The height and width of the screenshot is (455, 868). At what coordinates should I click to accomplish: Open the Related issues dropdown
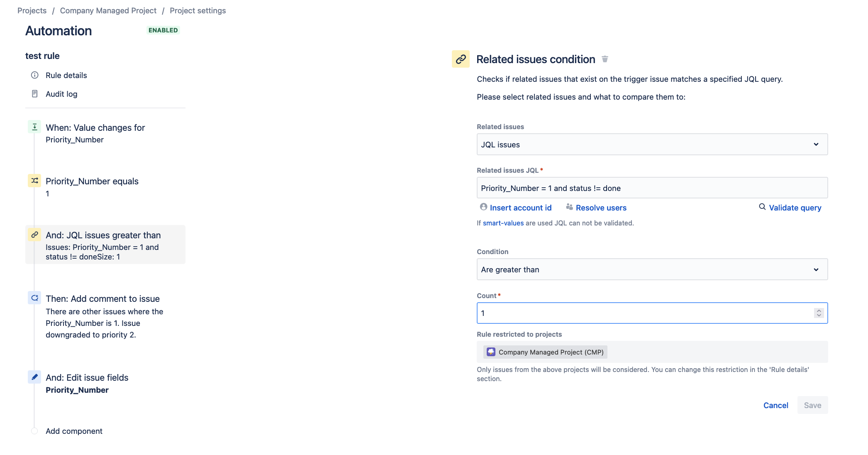pyautogui.click(x=652, y=144)
